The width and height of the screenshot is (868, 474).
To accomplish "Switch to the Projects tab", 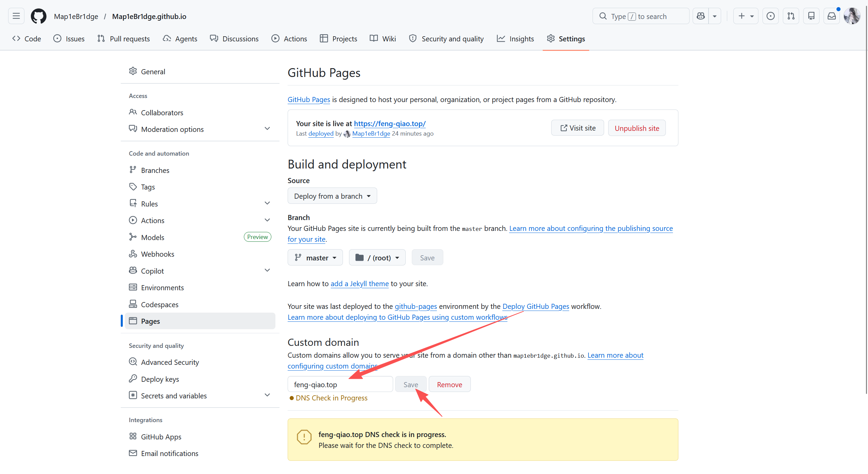I will click(338, 39).
